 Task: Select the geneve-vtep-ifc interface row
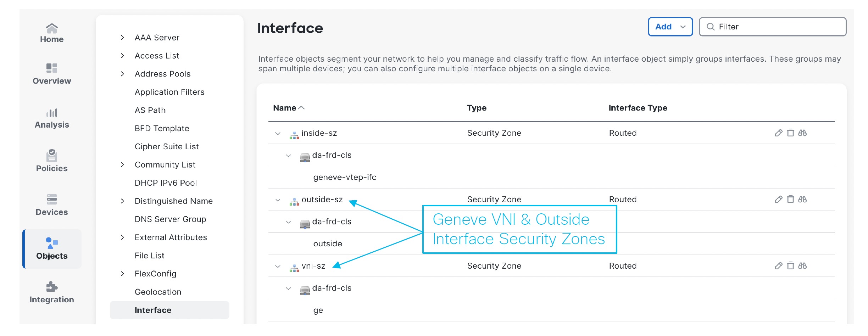pyautogui.click(x=344, y=177)
